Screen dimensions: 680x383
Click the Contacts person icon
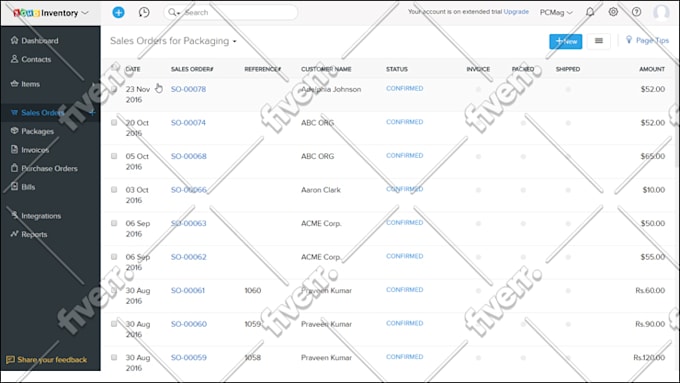pos(14,59)
